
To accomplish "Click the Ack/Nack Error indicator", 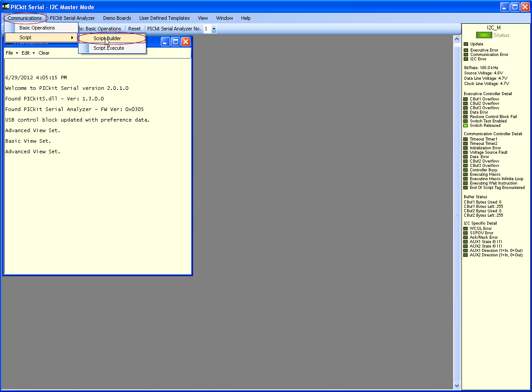I will [465, 237].
